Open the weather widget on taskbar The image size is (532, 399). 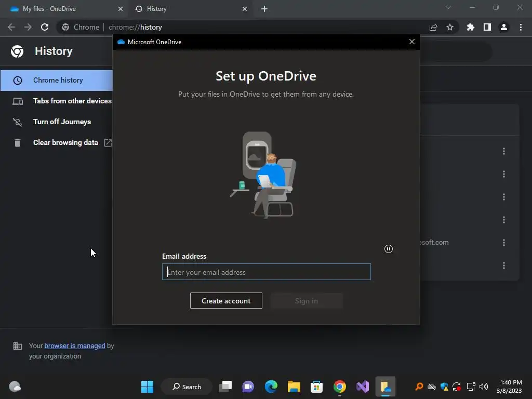coord(15,387)
